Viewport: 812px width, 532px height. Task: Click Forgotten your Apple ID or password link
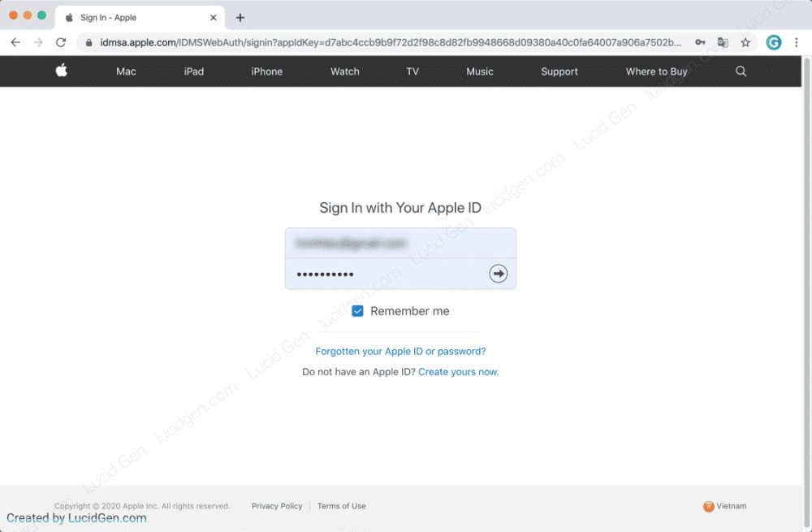(x=400, y=351)
